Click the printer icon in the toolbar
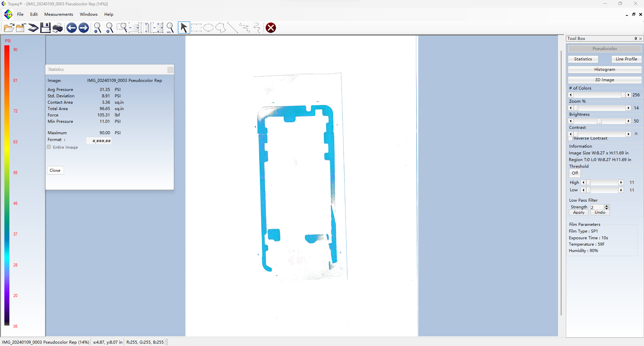Image resolution: width=644 pixels, height=346 pixels. 58,28
